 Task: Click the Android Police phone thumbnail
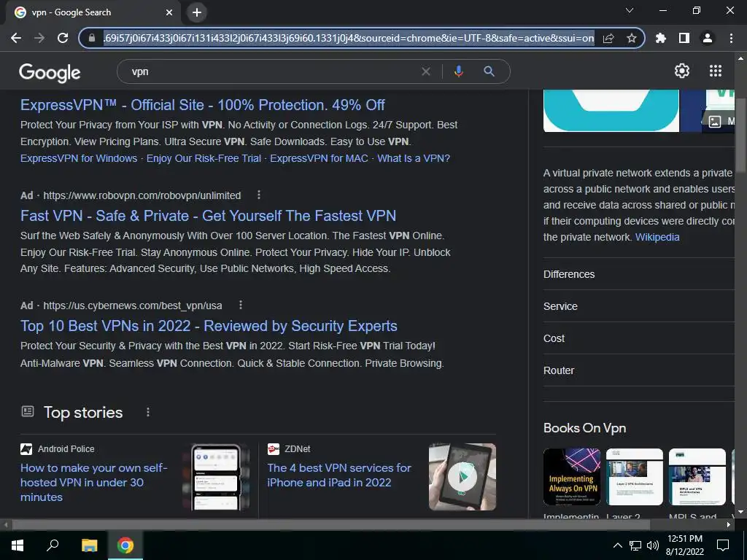tap(216, 477)
